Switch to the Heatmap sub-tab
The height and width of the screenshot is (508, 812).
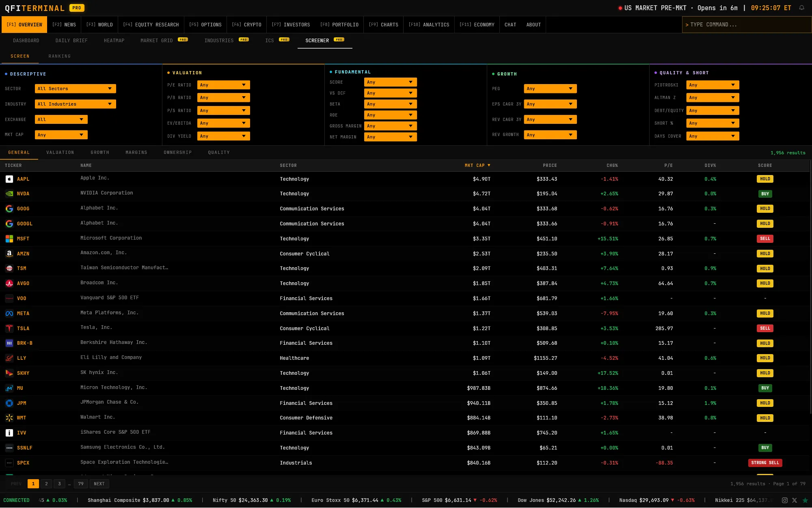pos(114,41)
